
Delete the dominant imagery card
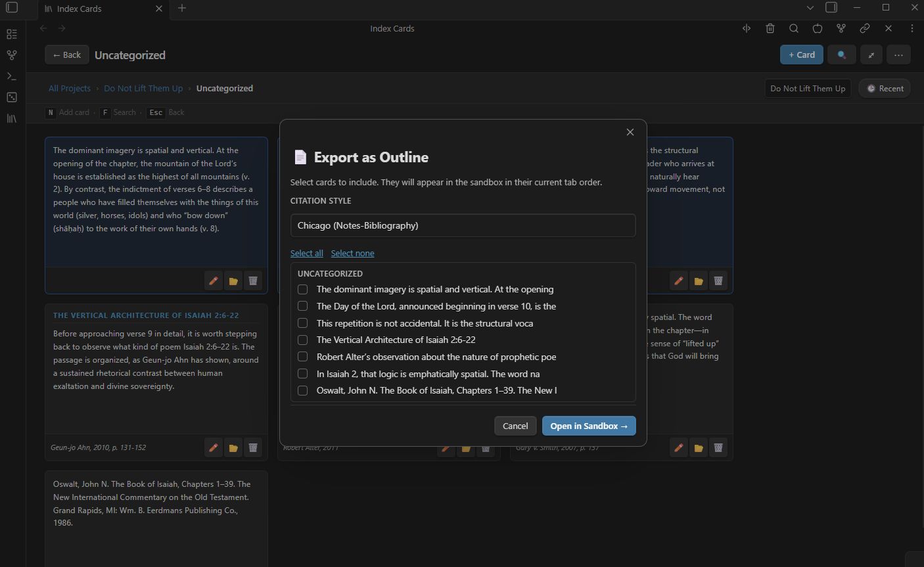pyautogui.click(x=253, y=281)
